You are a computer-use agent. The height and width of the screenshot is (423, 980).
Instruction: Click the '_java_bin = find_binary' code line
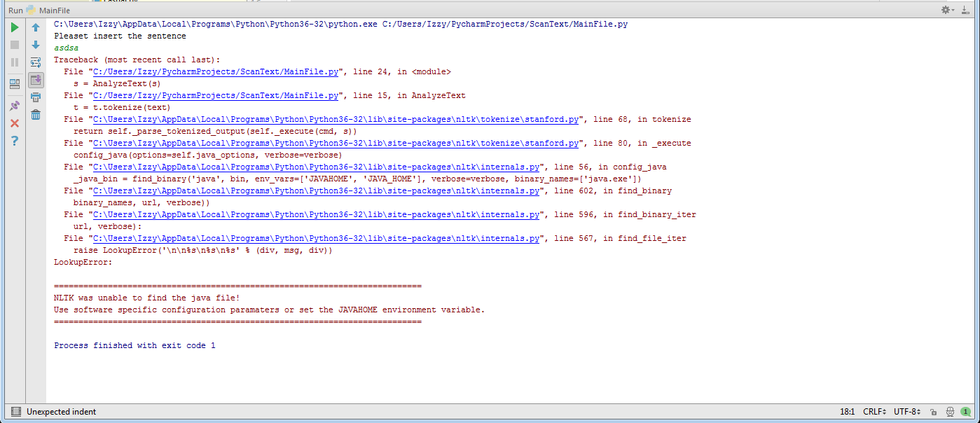tap(357, 179)
